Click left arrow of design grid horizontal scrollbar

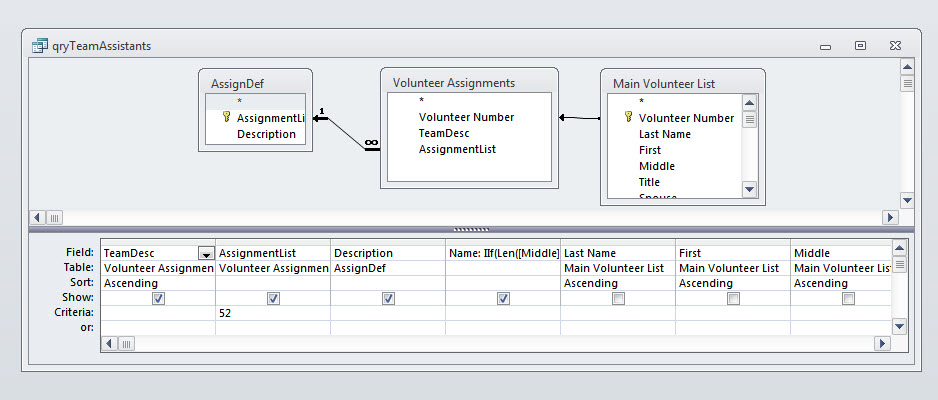(111, 344)
